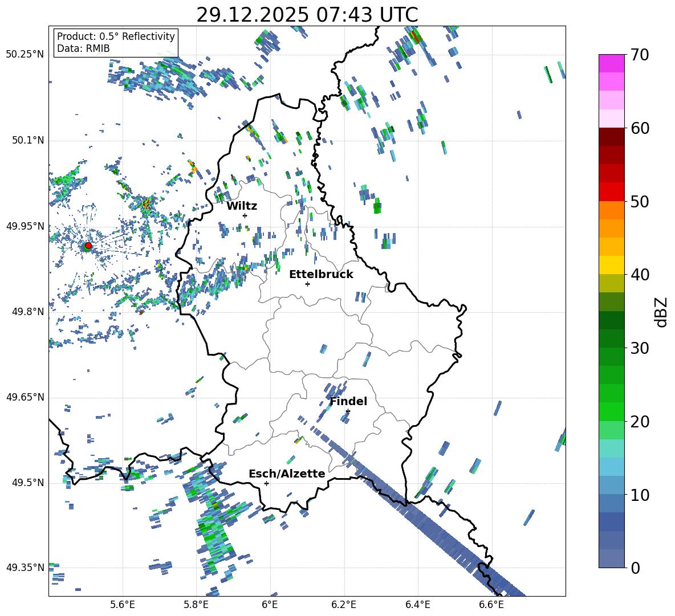Click the Wiltz city label
This screenshot has width=675, height=616.
pos(242,206)
